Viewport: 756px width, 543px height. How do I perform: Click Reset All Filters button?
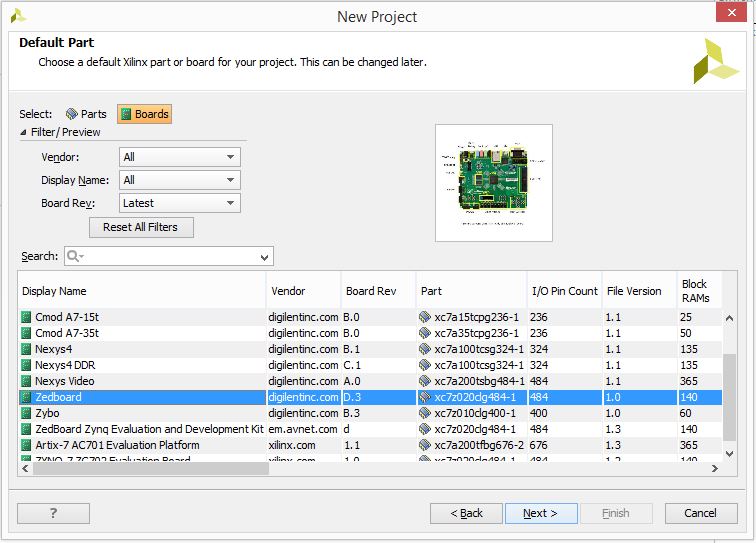[x=141, y=227]
